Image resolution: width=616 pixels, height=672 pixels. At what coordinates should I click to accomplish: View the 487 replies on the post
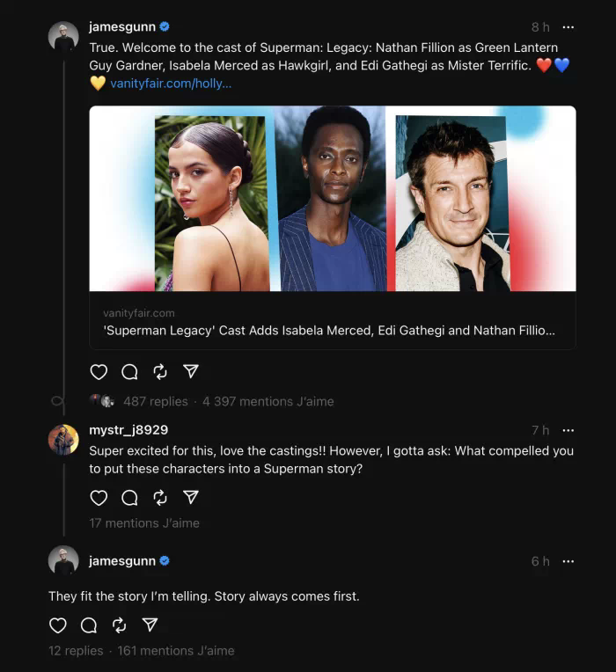pyautogui.click(x=155, y=401)
